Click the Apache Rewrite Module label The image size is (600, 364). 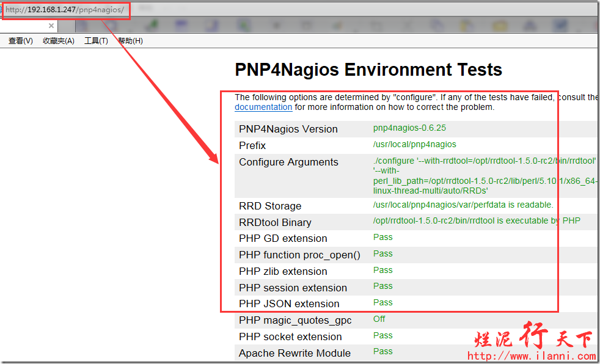tap(295, 353)
